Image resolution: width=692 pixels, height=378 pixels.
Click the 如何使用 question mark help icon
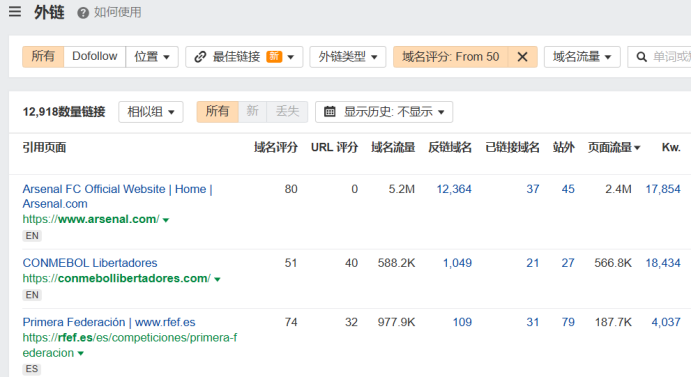coord(83,13)
